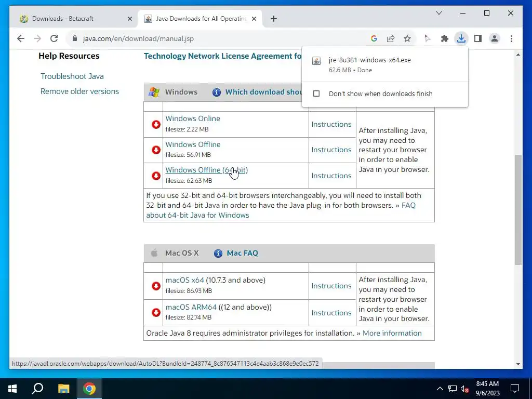This screenshot has height=399, width=532.
Task: Click red download arrow beside Windows Offline 56.91 MB
Action: 156,150
